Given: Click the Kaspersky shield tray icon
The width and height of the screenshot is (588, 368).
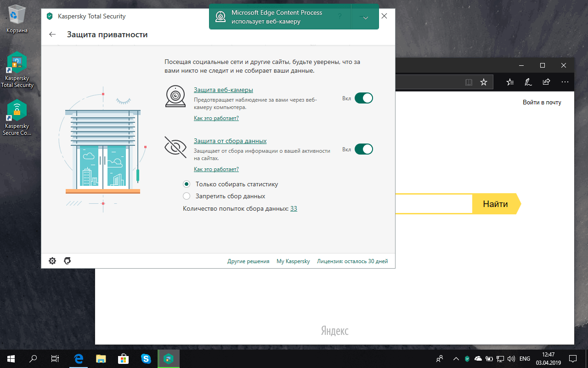Looking at the screenshot, I should pos(467,358).
